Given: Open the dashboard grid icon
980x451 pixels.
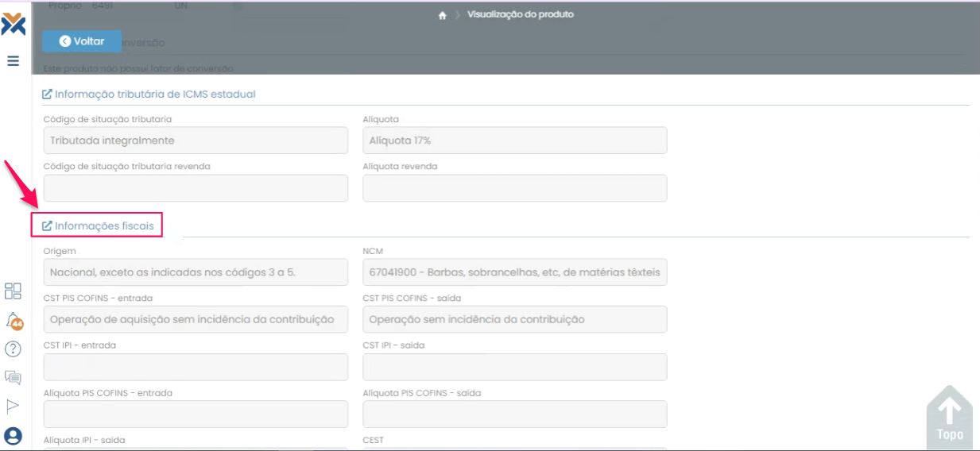Looking at the screenshot, I should (13, 291).
